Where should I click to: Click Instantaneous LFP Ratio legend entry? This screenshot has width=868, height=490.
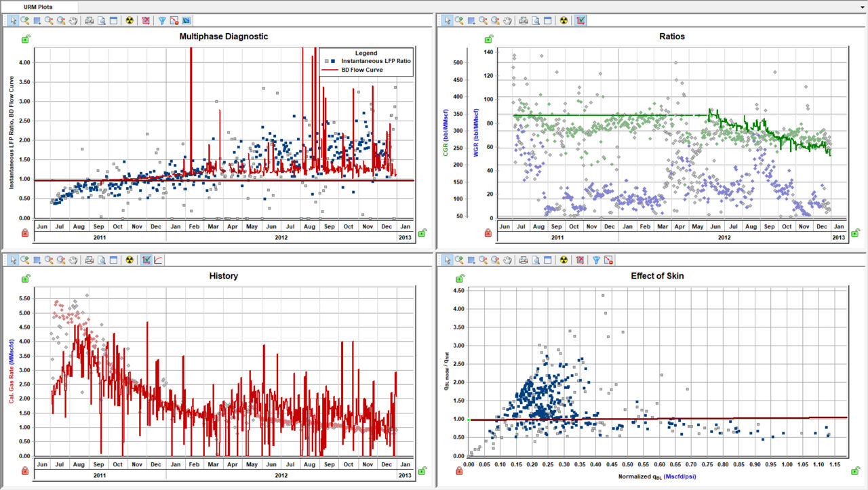(x=376, y=61)
